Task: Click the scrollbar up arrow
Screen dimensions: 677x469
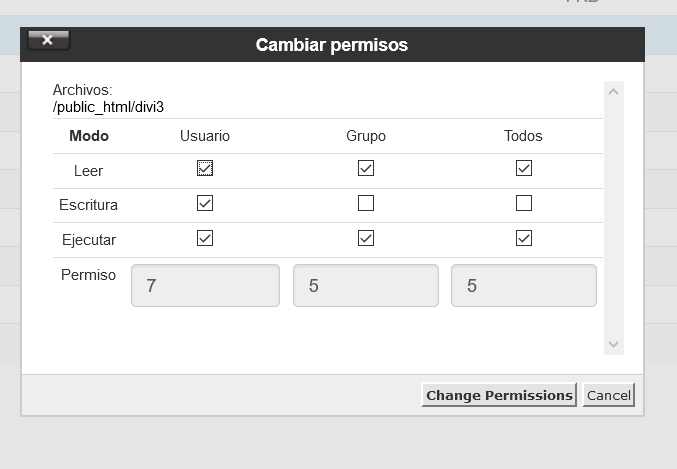Action: (614, 92)
